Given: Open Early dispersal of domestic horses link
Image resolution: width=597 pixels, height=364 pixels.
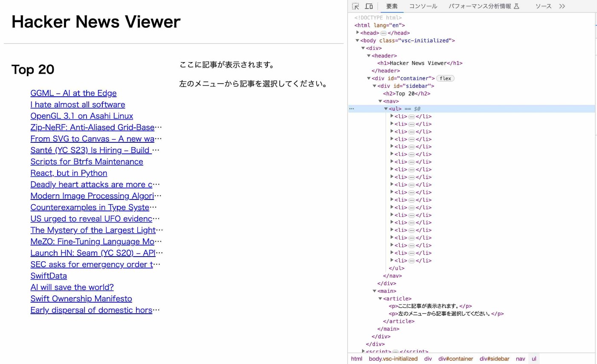Looking at the screenshot, I should [x=95, y=310].
